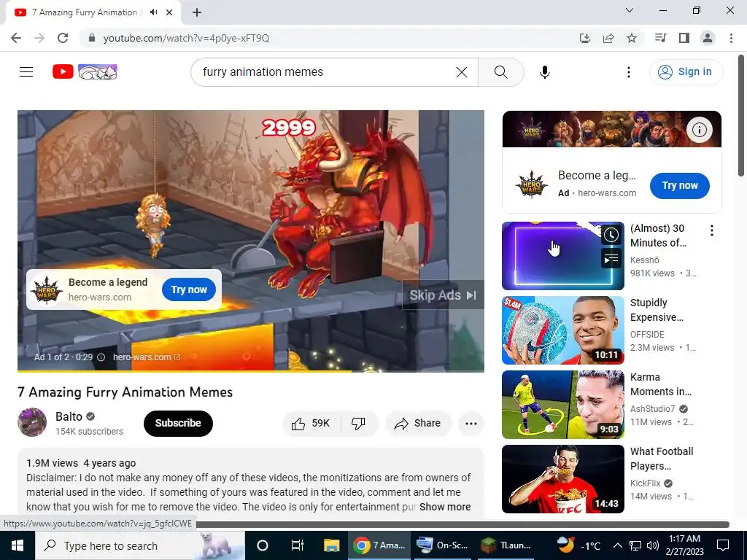The image size is (747, 560).
Task: Open hero-wars.com link in the video player
Action: tap(146, 357)
